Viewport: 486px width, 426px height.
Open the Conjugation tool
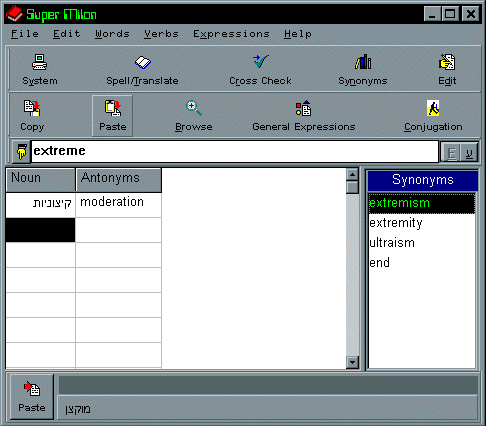pyautogui.click(x=433, y=116)
